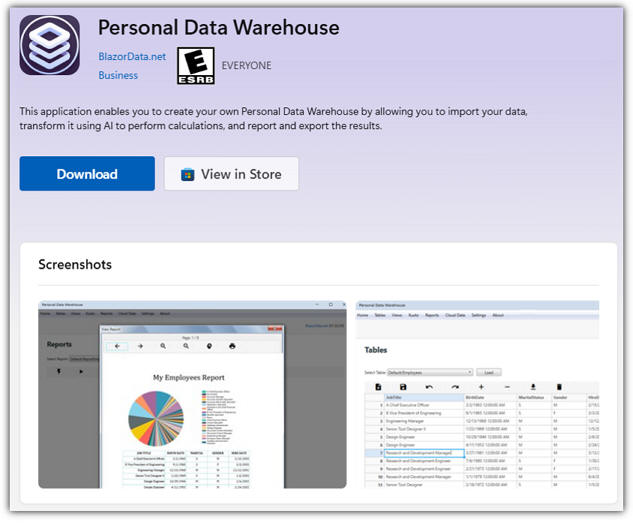Open the Cloud Data menu in the Tables screenshot
633x523 pixels.
pyautogui.click(x=455, y=315)
